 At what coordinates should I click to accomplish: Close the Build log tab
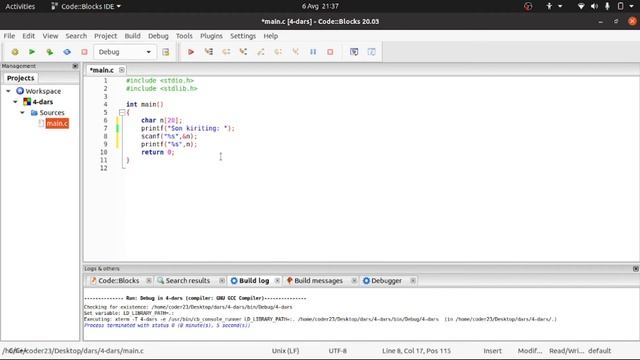(277, 281)
